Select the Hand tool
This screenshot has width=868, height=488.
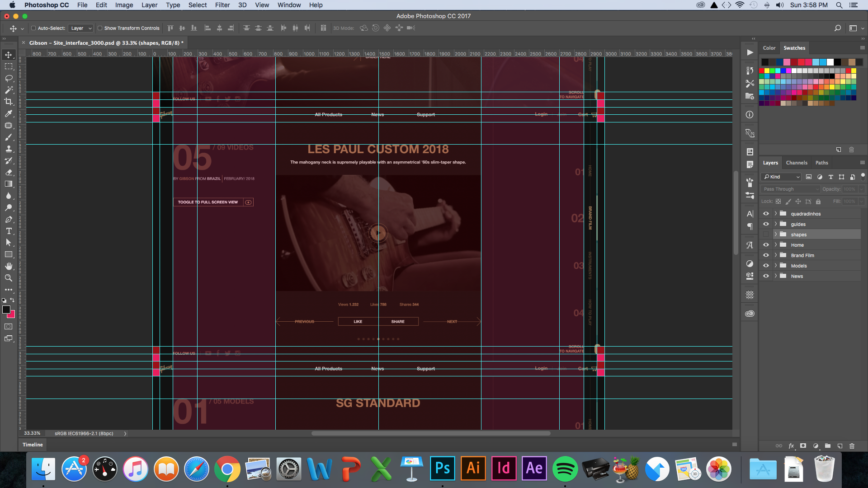pos(9,266)
